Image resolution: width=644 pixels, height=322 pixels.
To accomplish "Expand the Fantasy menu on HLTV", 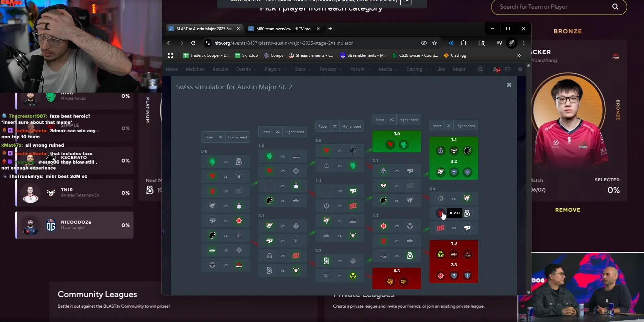I will (331, 69).
